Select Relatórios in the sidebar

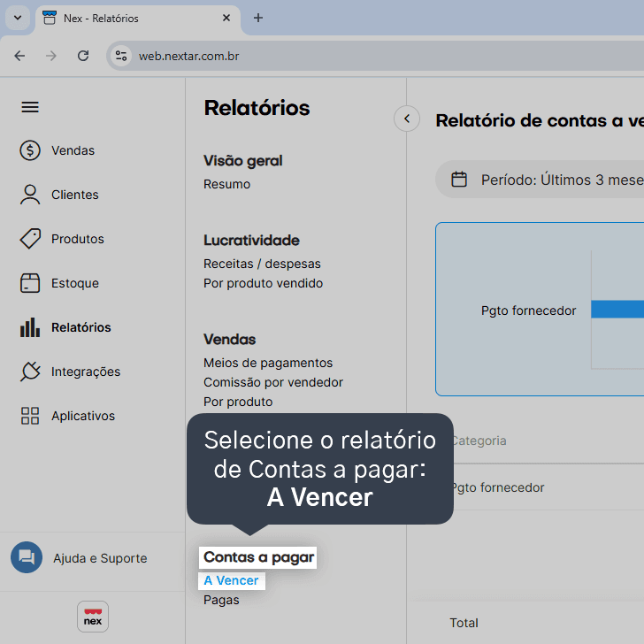(x=80, y=327)
